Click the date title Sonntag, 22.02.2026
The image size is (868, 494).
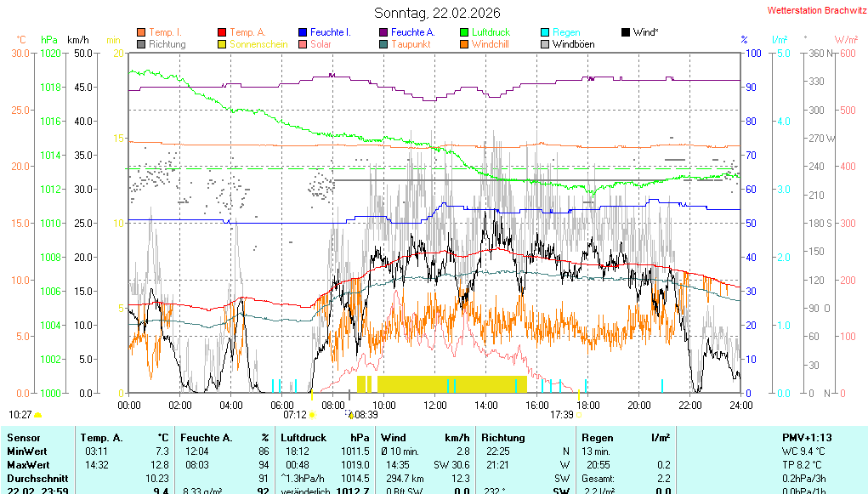[437, 13]
